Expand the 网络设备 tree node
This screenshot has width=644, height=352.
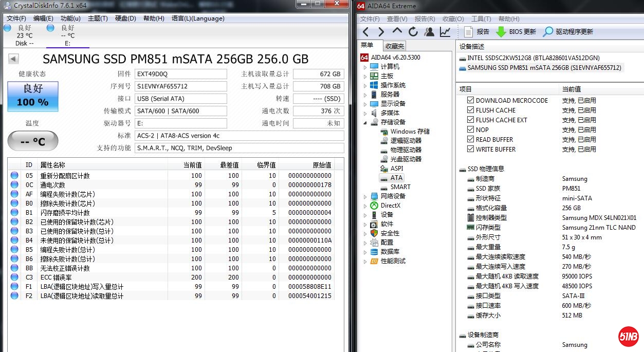tap(365, 197)
